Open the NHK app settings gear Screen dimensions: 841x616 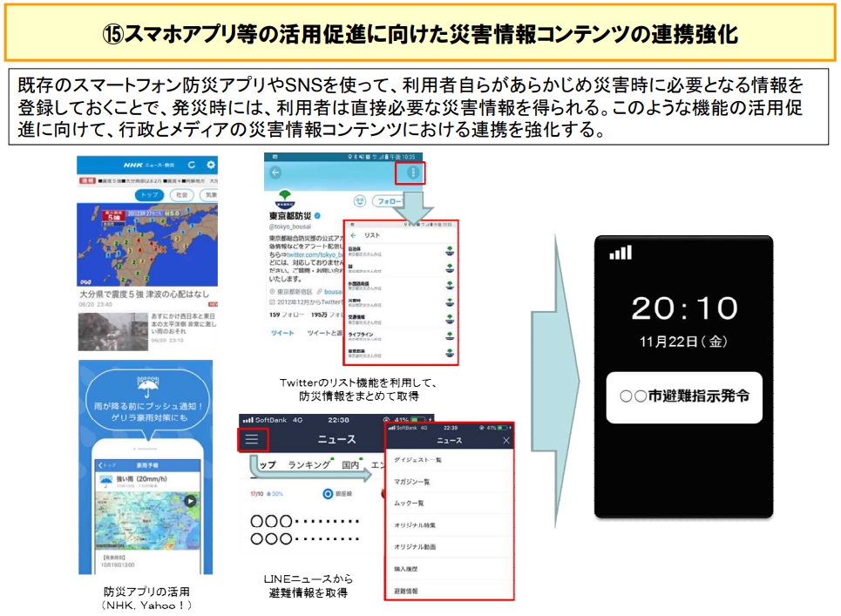(211, 166)
